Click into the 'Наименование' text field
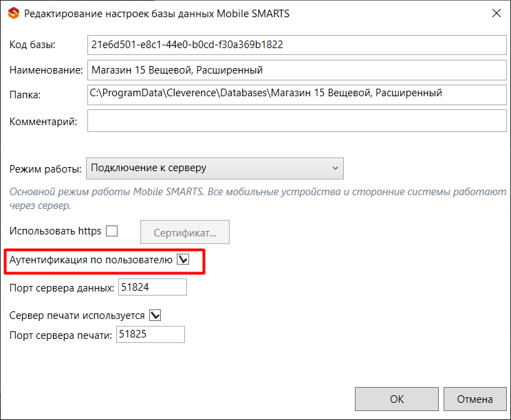511x420 pixels. coord(297,70)
